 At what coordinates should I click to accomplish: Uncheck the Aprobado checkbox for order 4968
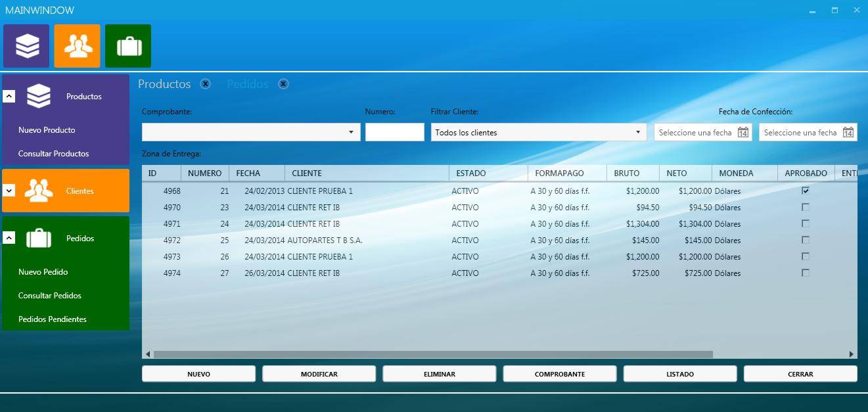pos(806,191)
